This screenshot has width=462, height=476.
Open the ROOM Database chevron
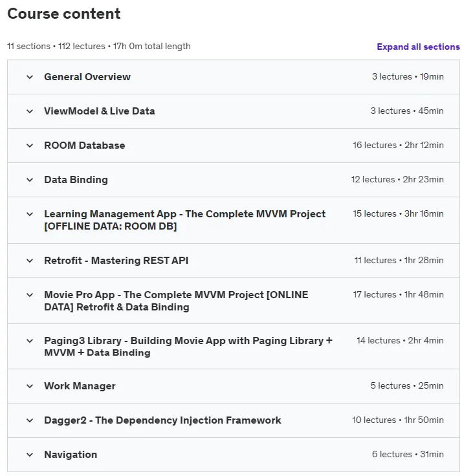pos(30,146)
